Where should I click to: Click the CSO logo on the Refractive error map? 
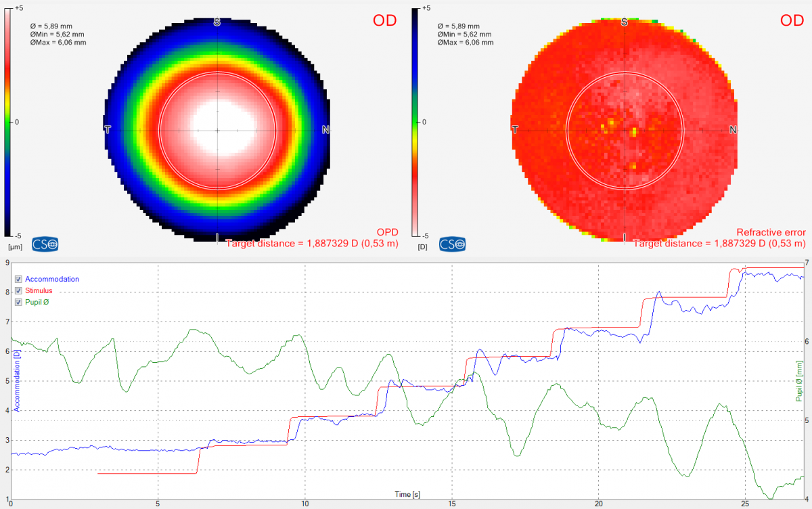click(x=451, y=244)
